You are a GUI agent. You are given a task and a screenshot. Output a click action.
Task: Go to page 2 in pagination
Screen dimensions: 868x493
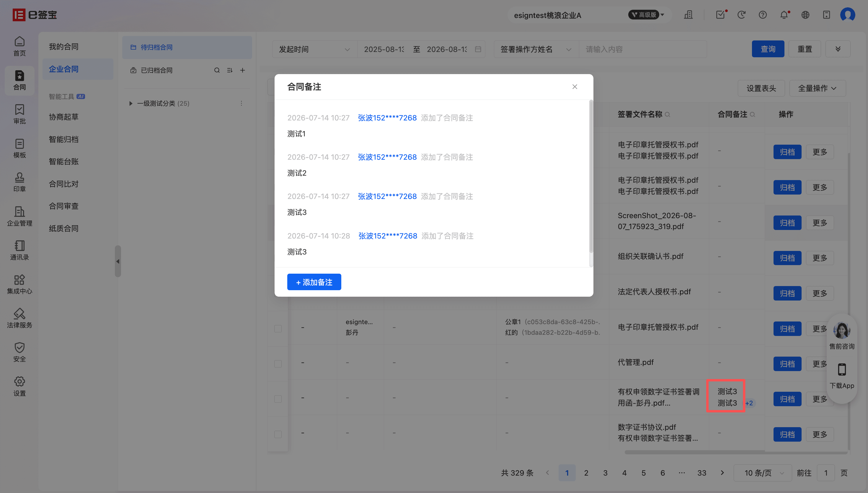(x=586, y=473)
